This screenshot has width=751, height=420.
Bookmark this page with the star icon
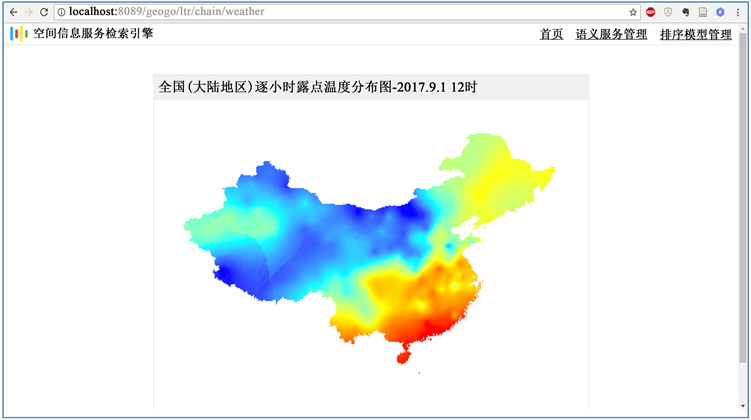pos(633,12)
